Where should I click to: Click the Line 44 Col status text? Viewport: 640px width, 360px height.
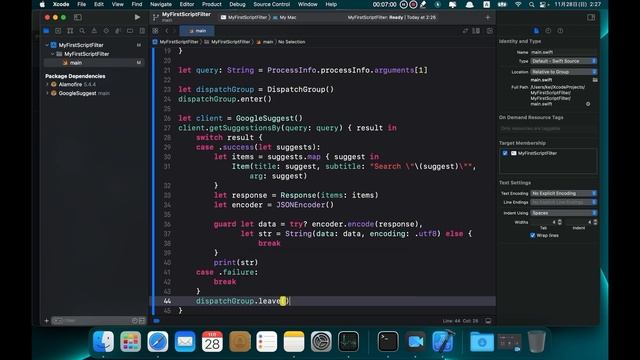tap(460, 321)
